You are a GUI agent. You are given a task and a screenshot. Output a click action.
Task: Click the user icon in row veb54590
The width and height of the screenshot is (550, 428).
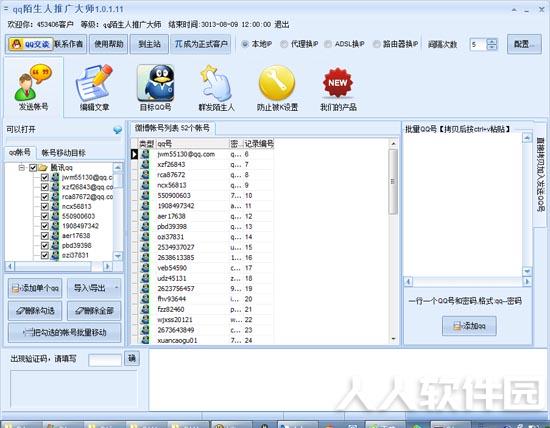tap(145, 268)
